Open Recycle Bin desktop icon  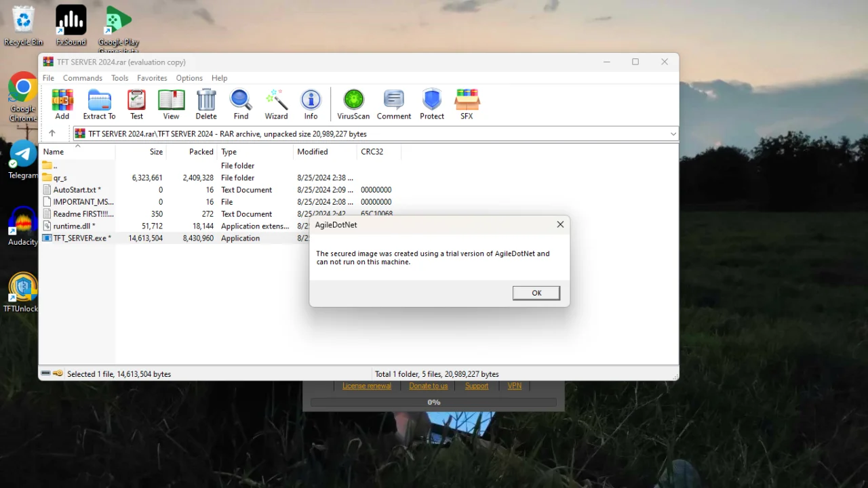(23, 26)
